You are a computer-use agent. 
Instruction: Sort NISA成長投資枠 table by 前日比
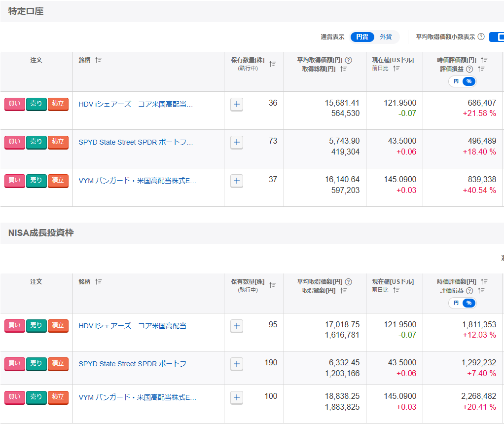pos(396,290)
